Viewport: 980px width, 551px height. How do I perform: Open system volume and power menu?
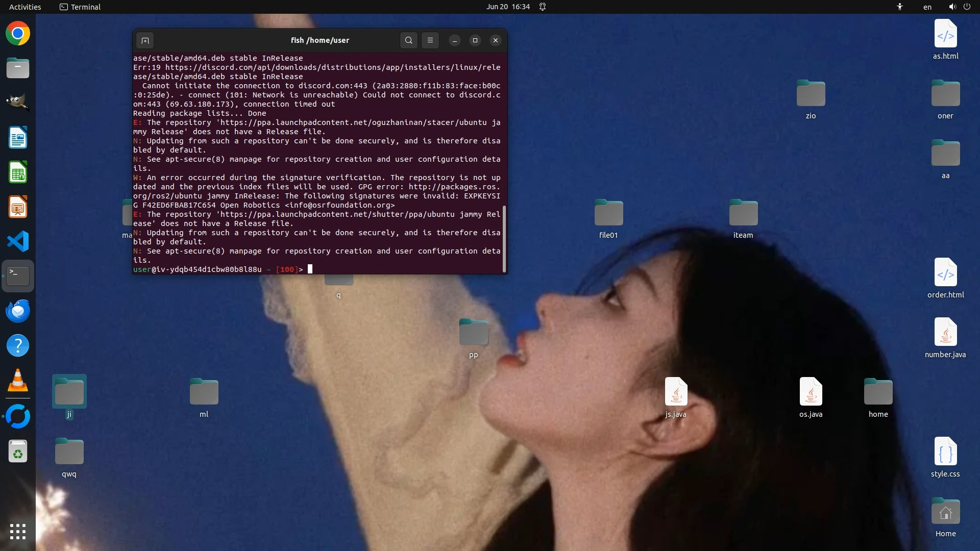pyautogui.click(x=959, y=7)
